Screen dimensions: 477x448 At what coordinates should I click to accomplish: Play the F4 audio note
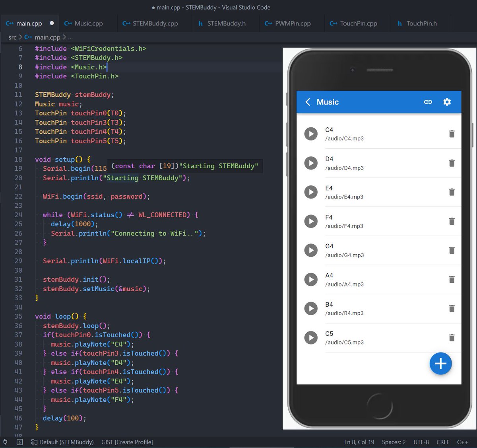311,221
